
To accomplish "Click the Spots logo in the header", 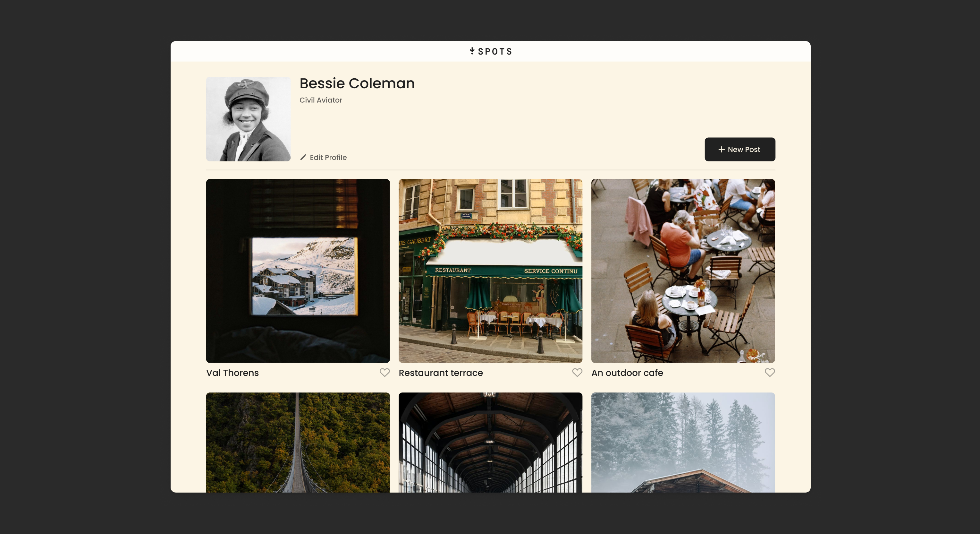I will click(490, 51).
